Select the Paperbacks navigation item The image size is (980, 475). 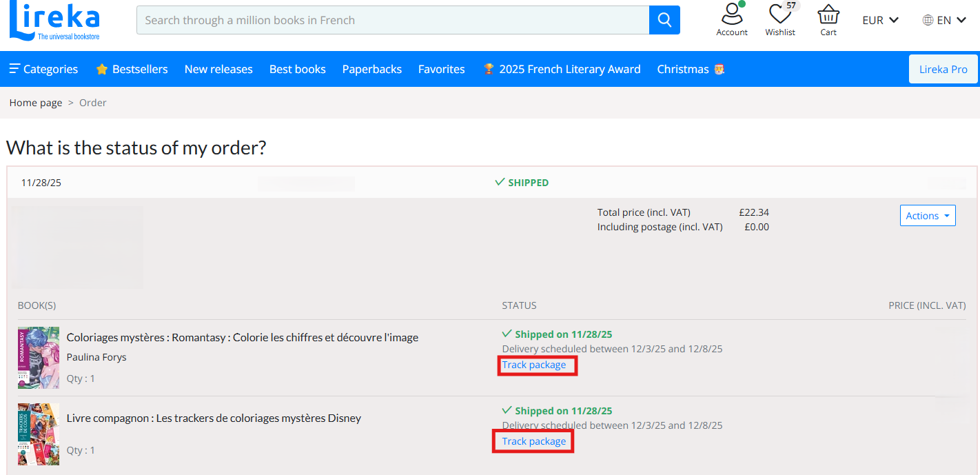pyautogui.click(x=372, y=69)
